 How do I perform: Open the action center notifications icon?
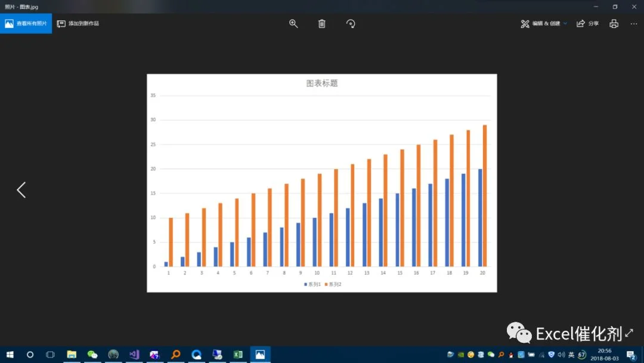point(631,355)
